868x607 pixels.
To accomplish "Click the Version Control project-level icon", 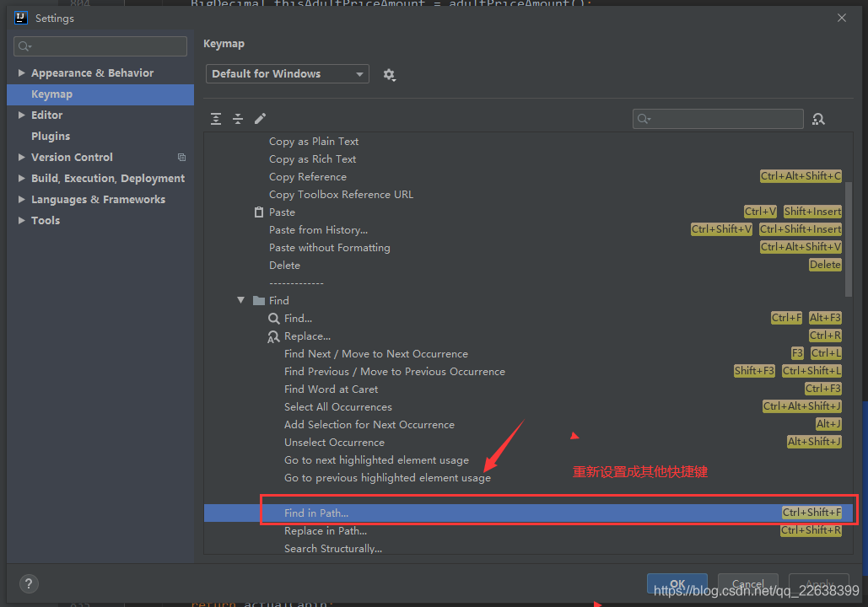I will (181, 157).
